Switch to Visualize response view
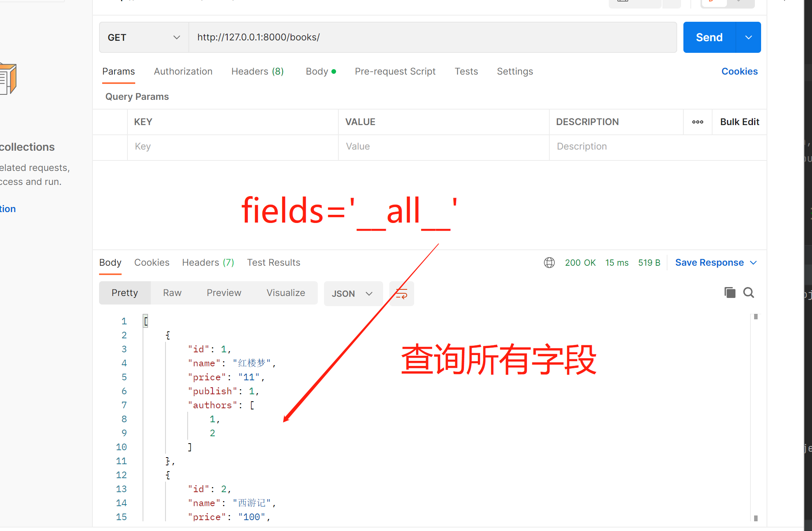Viewport: 812px width, 531px height. pos(286,293)
